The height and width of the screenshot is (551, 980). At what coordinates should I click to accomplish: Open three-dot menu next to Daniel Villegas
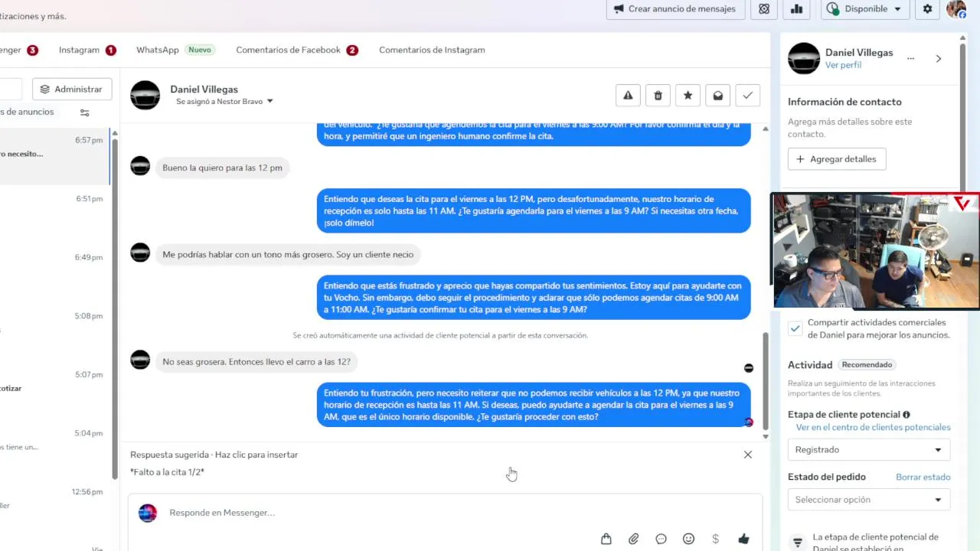coord(910,58)
